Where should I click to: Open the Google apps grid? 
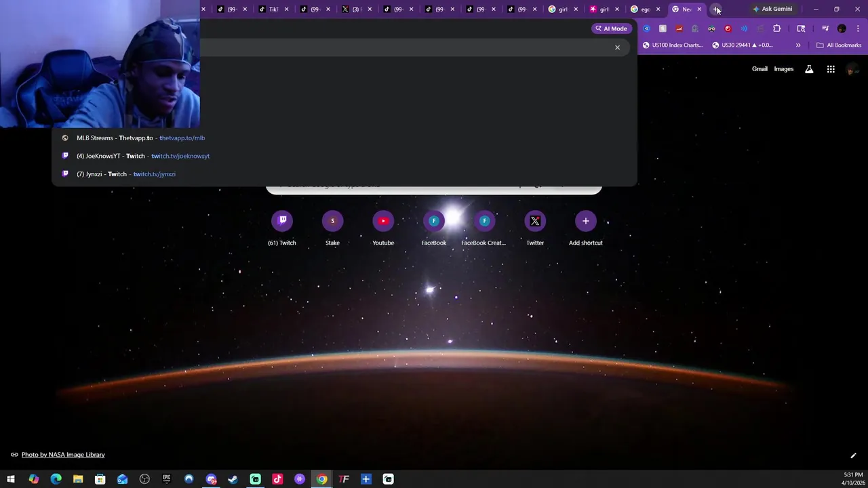[x=831, y=69]
